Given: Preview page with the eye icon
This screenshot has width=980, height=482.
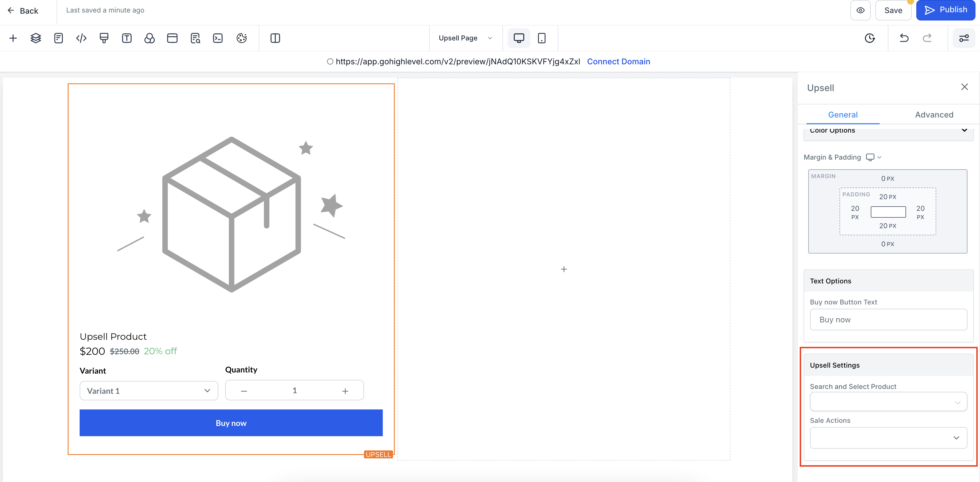Looking at the screenshot, I should pyautogui.click(x=860, y=10).
